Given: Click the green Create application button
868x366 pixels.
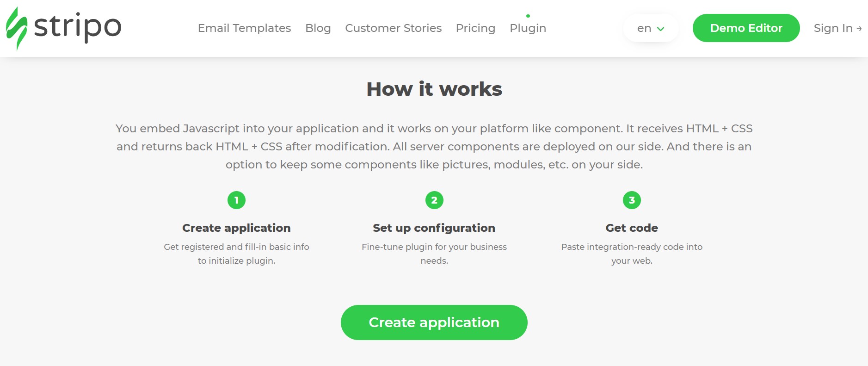Looking at the screenshot, I should (434, 323).
